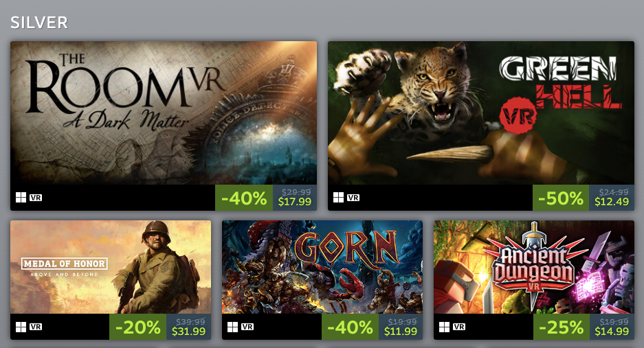Click the VR badge under GORN

pos(247,327)
